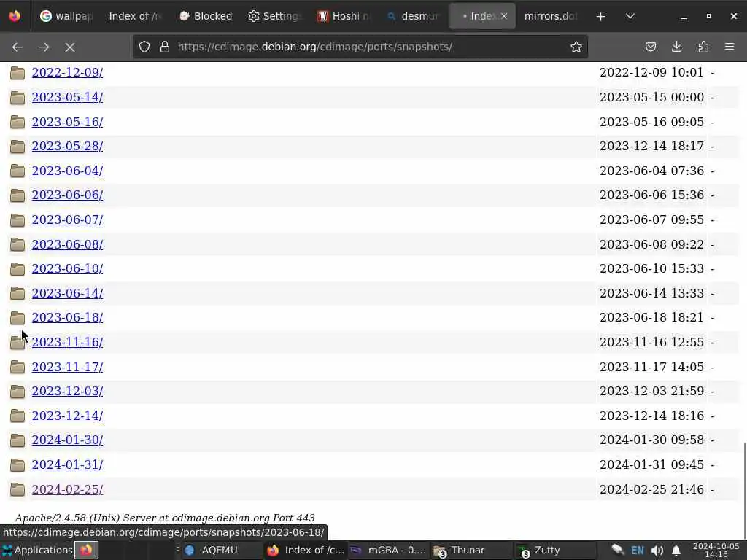Bookmark this page with the star icon
747x560 pixels.
tap(576, 47)
